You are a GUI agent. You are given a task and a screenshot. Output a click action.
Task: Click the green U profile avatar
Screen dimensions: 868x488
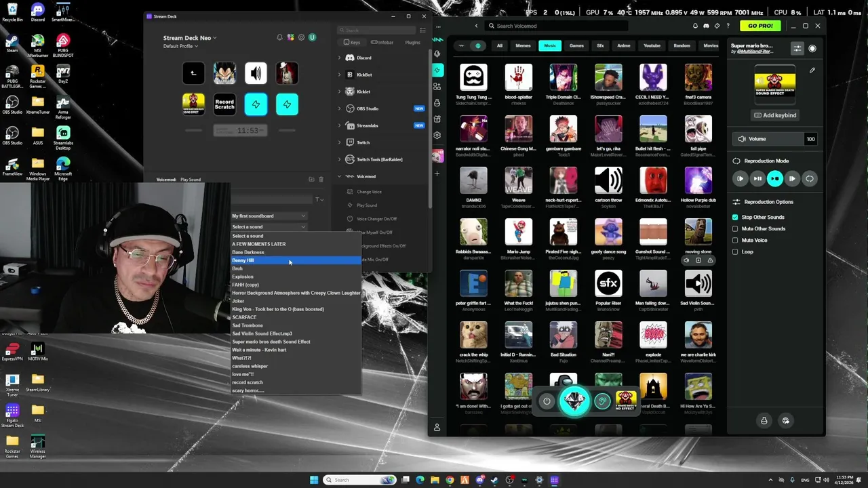click(x=313, y=37)
